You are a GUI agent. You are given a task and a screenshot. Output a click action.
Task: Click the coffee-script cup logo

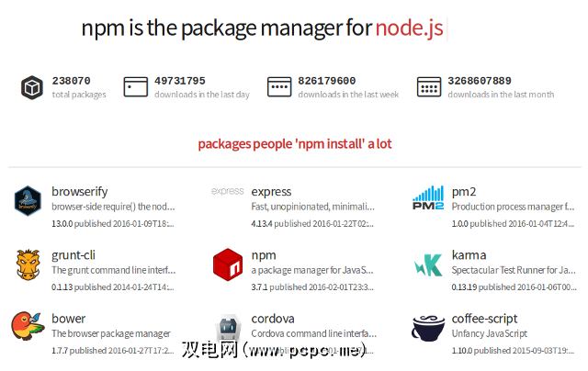point(428,328)
